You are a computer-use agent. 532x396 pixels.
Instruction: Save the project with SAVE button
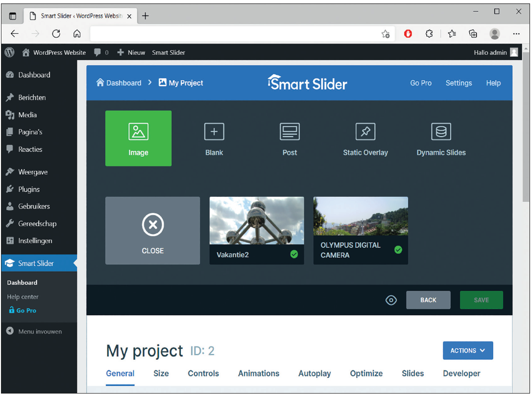(x=482, y=300)
